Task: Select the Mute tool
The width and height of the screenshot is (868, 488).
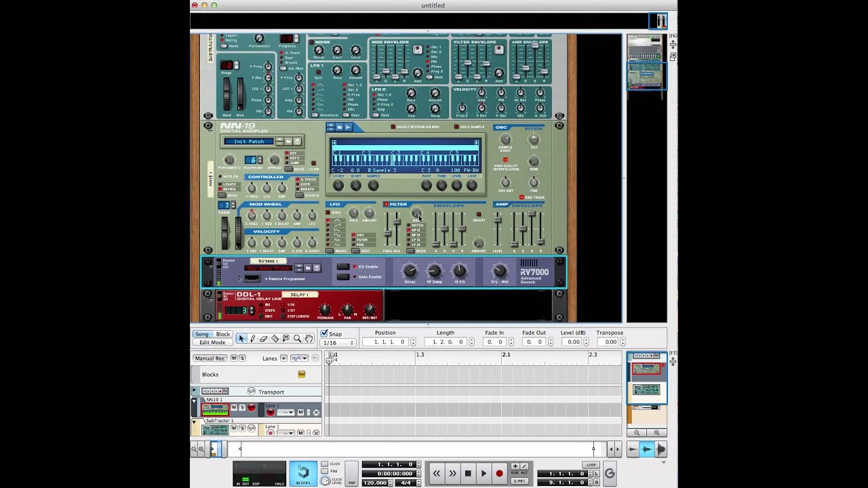Action: (x=285, y=338)
